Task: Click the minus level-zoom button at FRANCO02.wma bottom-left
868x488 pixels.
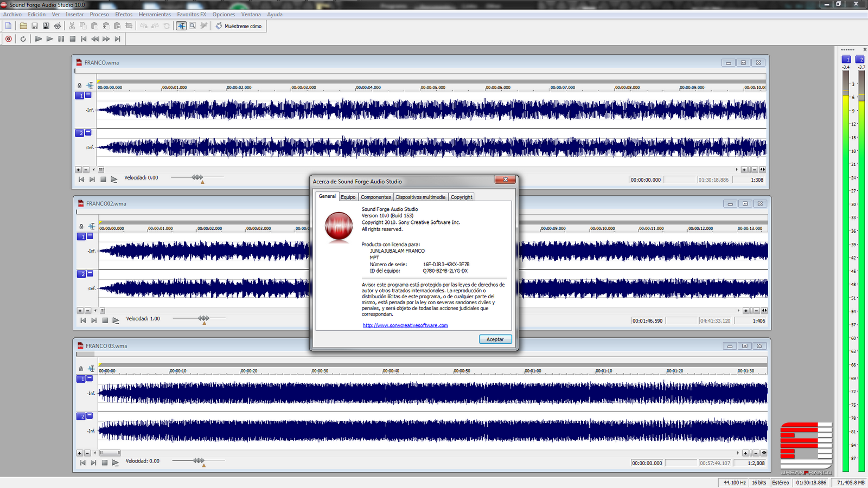Action: click(87, 311)
